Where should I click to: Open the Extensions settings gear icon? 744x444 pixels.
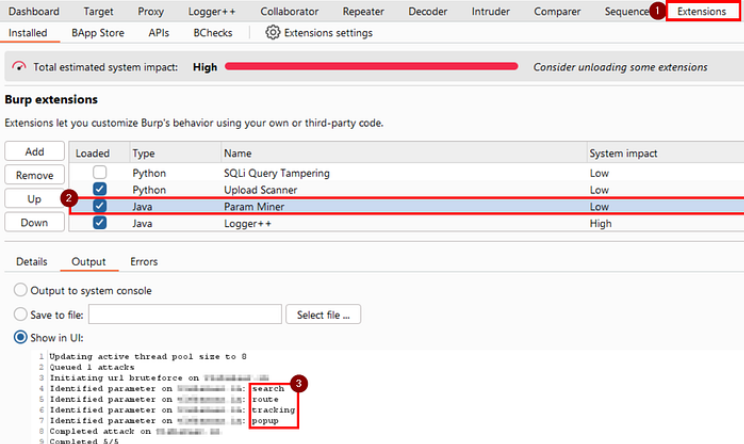273,32
